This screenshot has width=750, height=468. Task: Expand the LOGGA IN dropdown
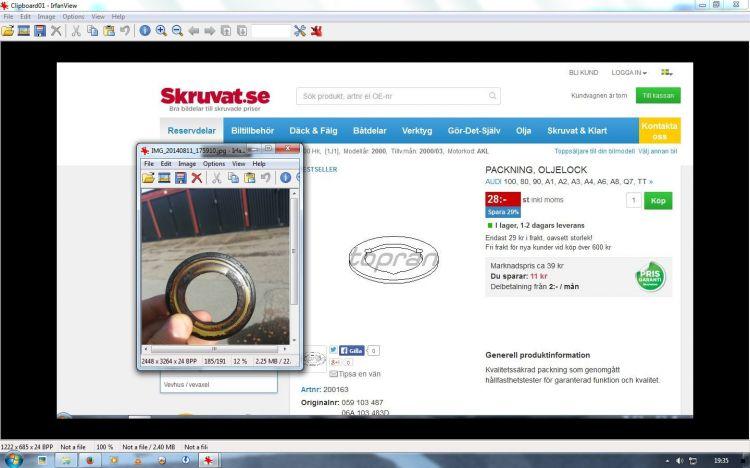629,73
